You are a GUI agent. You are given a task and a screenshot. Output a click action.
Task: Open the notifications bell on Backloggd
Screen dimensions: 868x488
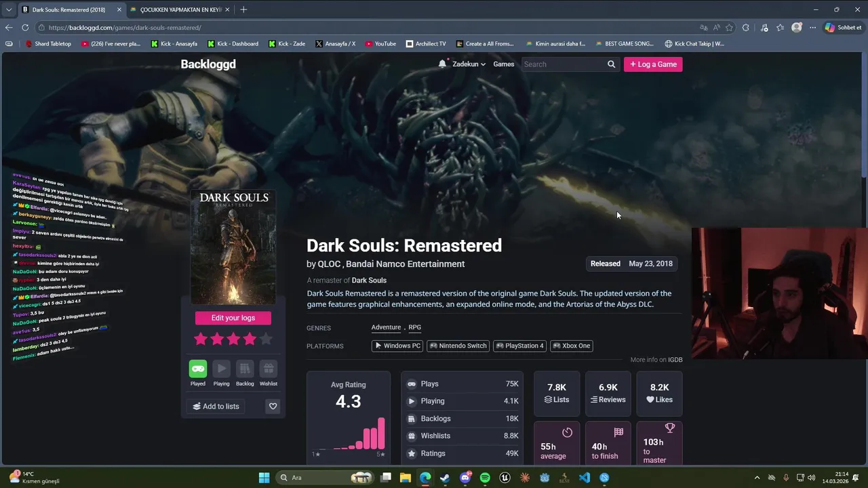(442, 64)
